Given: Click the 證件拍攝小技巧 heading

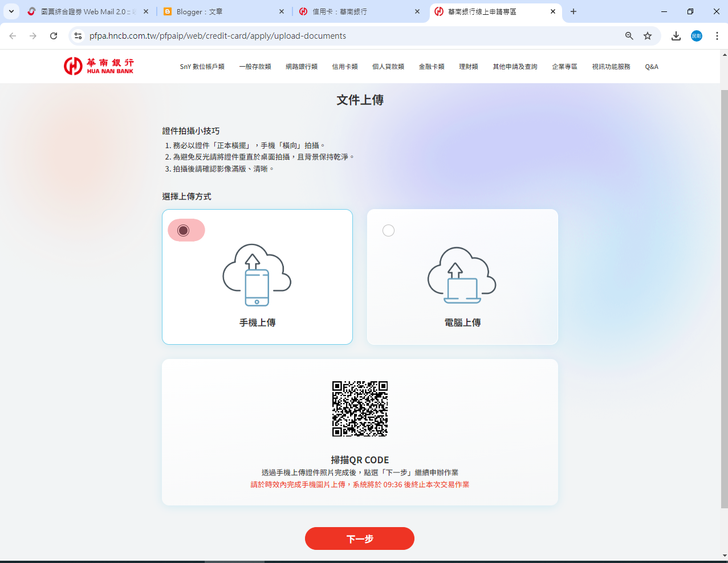Looking at the screenshot, I should click(191, 131).
